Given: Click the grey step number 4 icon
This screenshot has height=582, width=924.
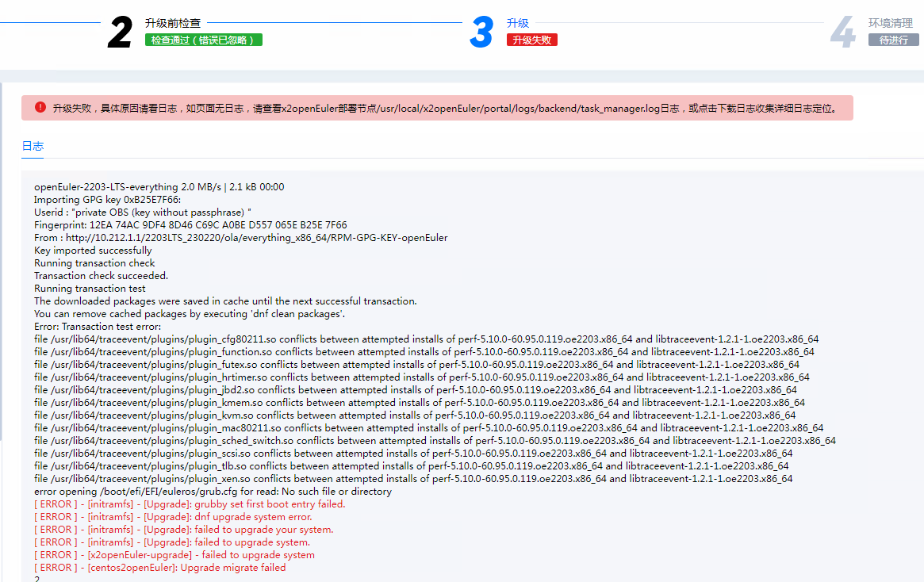Looking at the screenshot, I should pyautogui.click(x=842, y=33).
